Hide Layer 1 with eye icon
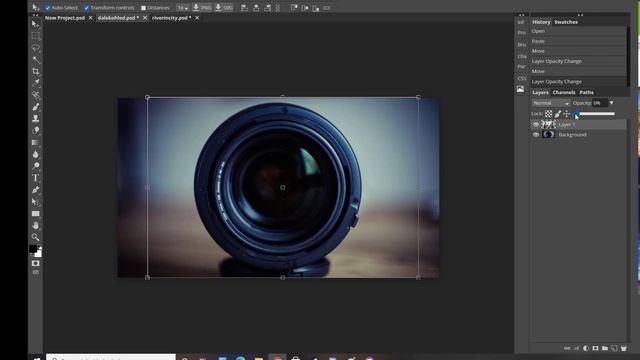The image size is (640, 360). click(536, 124)
